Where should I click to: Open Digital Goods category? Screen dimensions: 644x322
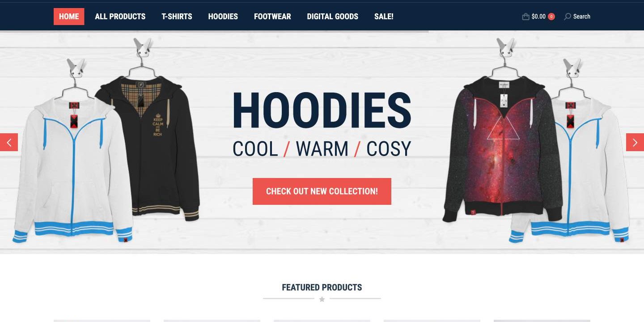click(x=333, y=17)
